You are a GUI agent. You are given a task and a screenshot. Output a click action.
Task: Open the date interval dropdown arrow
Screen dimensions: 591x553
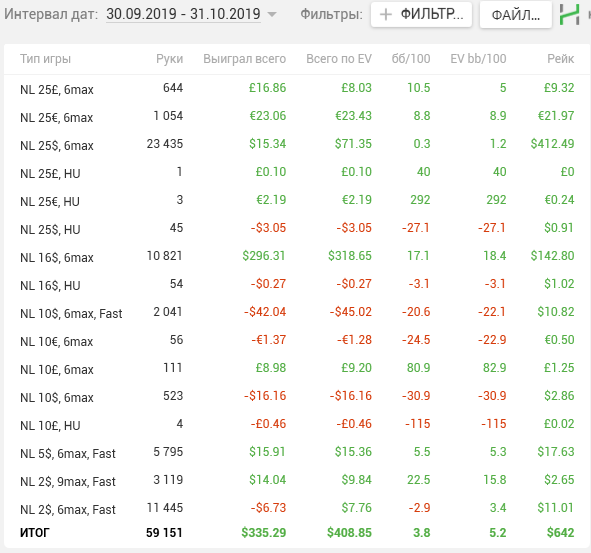[x=272, y=15]
